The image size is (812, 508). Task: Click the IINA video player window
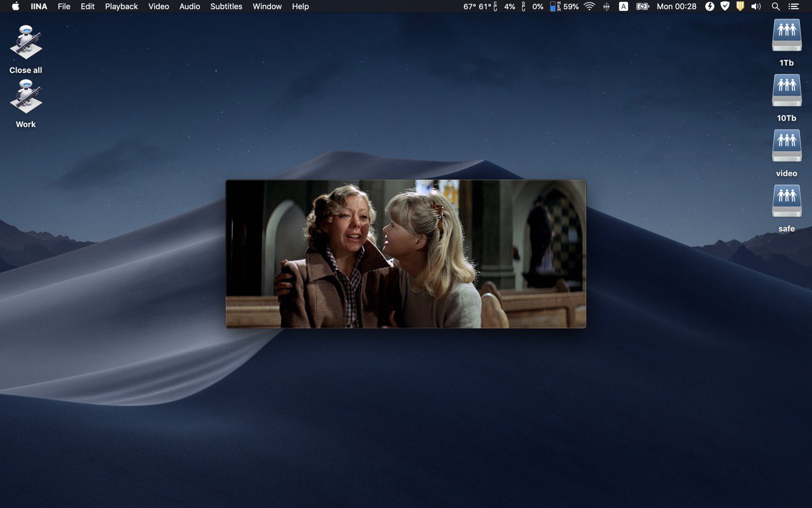point(406,254)
